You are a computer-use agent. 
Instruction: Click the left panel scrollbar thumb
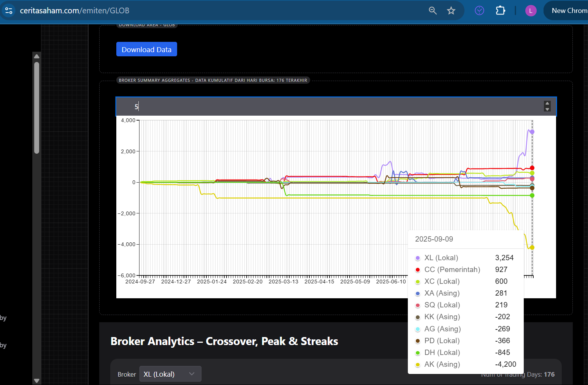[x=36, y=108]
